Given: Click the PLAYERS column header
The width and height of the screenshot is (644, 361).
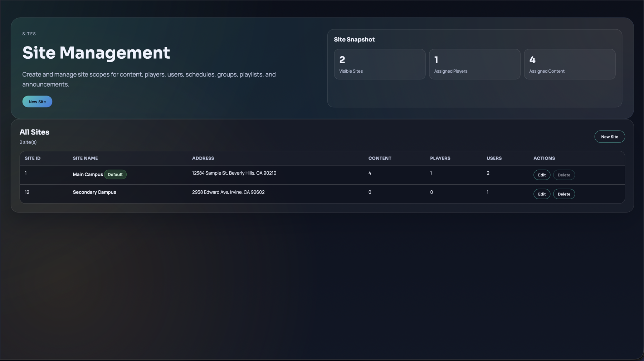Looking at the screenshot, I should point(440,158).
